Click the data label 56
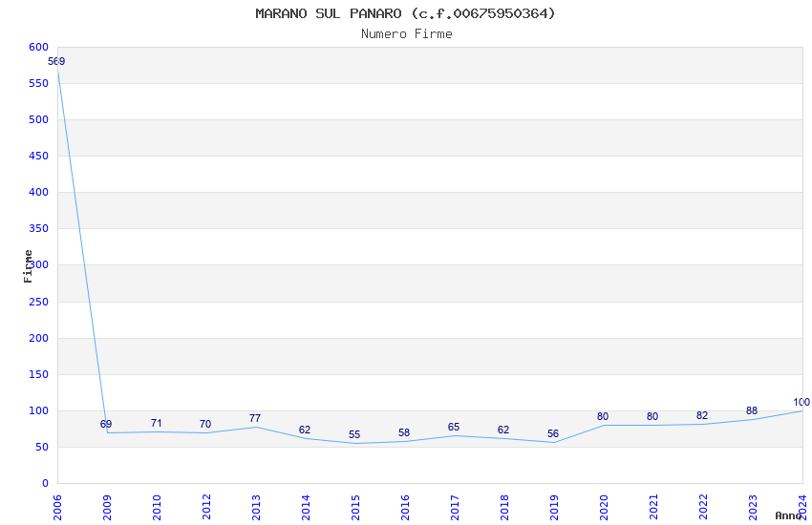This screenshot has height=525, width=812. coord(553,434)
